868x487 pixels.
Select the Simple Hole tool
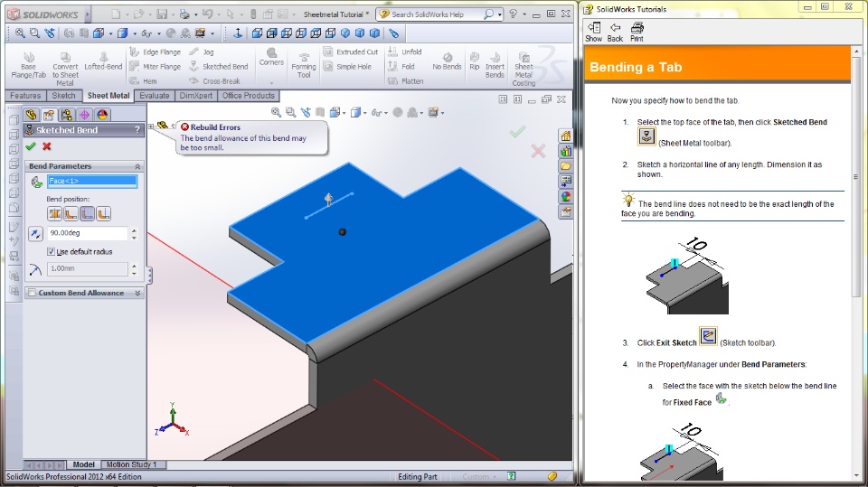347,67
